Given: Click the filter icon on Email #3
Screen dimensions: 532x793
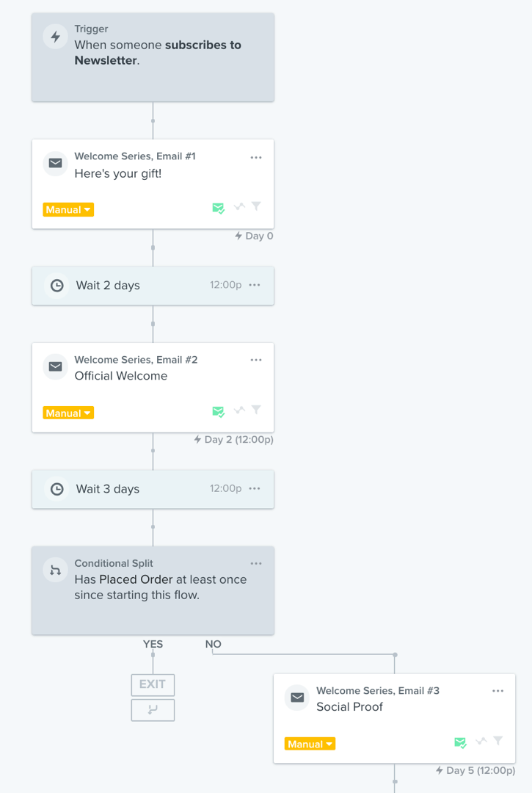Looking at the screenshot, I should click(498, 740).
